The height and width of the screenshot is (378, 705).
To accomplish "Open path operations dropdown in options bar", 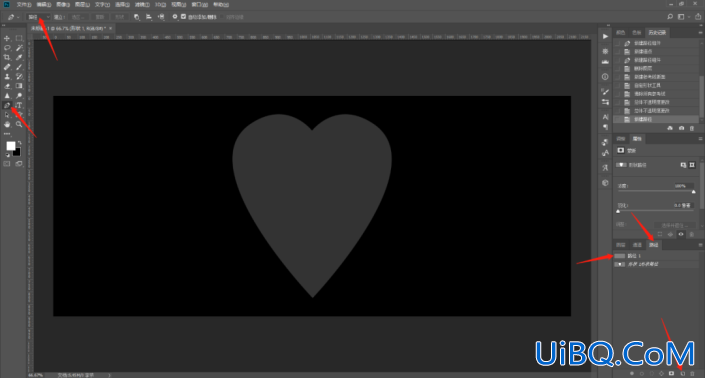I will point(137,17).
